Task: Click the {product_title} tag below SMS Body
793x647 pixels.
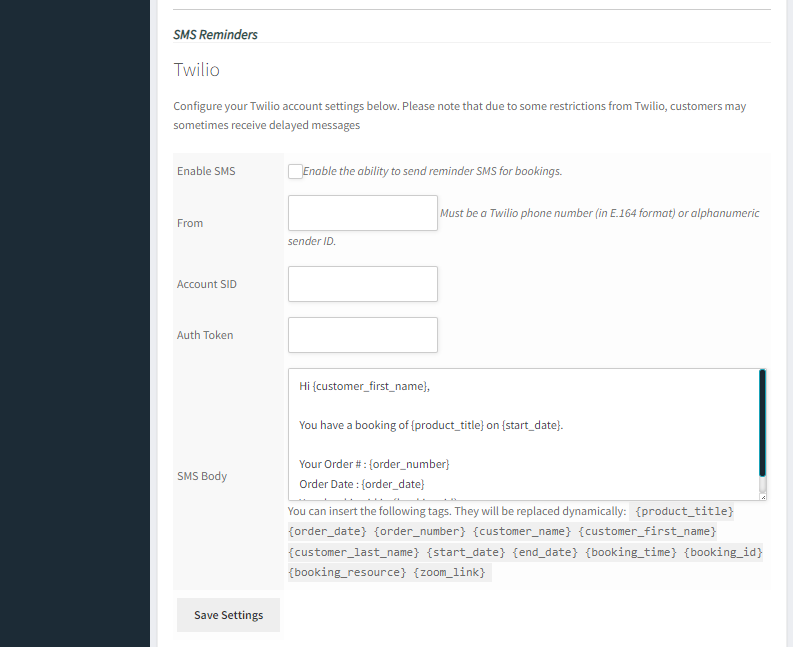Action: point(684,511)
